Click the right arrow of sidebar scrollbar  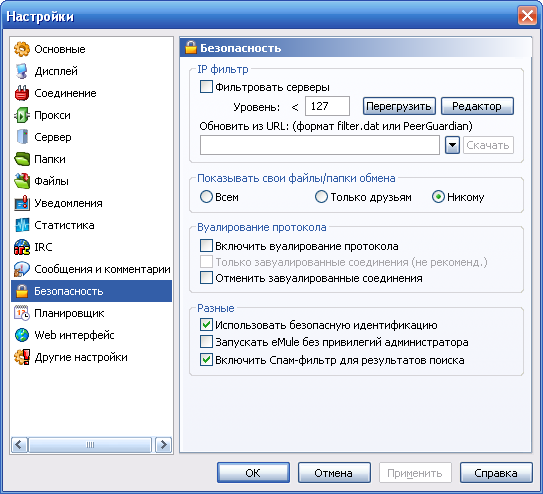tap(163, 444)
